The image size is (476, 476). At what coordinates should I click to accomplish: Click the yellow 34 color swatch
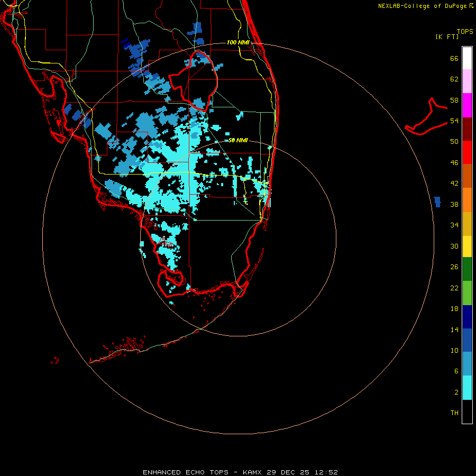coord(467,246)
